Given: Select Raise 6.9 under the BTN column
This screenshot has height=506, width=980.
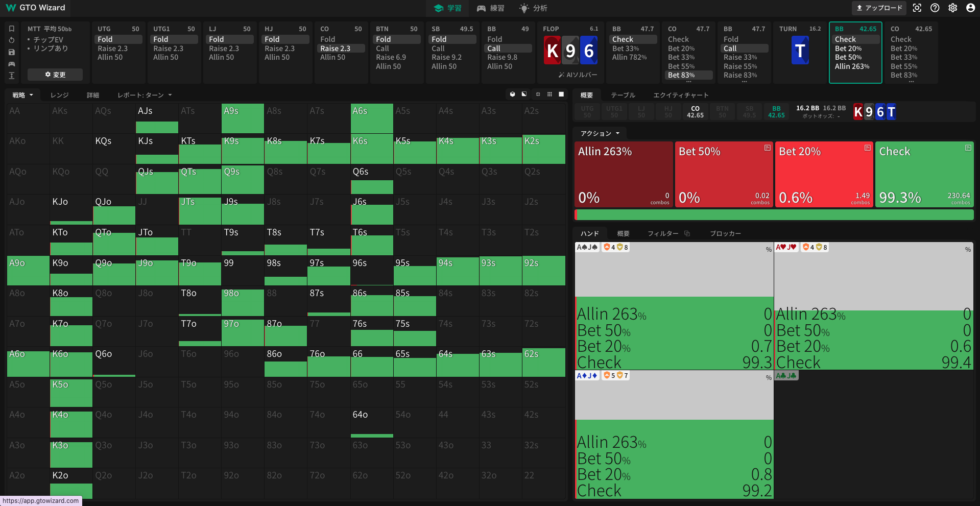Looking at the screenshot, I should (397, 57).
